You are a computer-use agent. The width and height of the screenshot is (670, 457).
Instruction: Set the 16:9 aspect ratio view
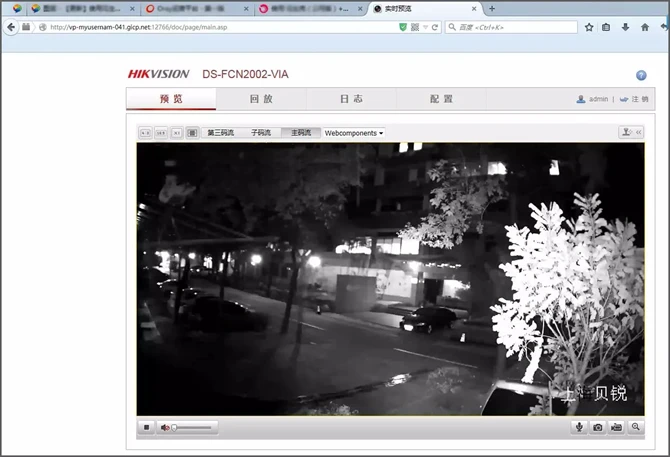(161, 133)
